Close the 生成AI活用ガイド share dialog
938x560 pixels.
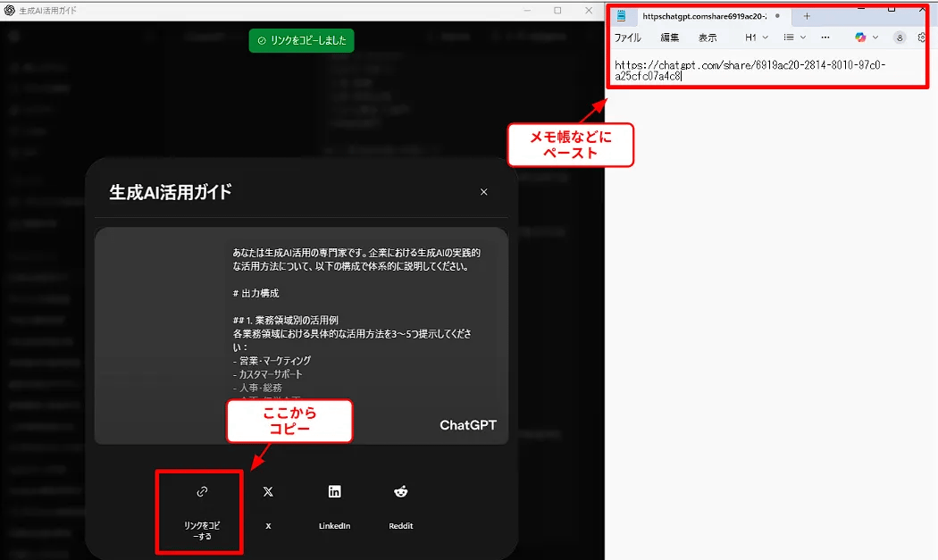tap(484, 192)
